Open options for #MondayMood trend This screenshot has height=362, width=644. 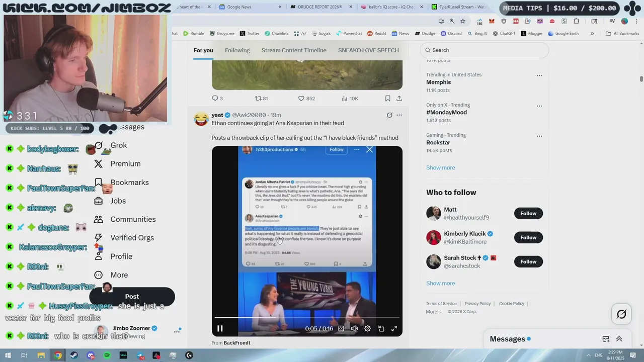coord(539,106)
